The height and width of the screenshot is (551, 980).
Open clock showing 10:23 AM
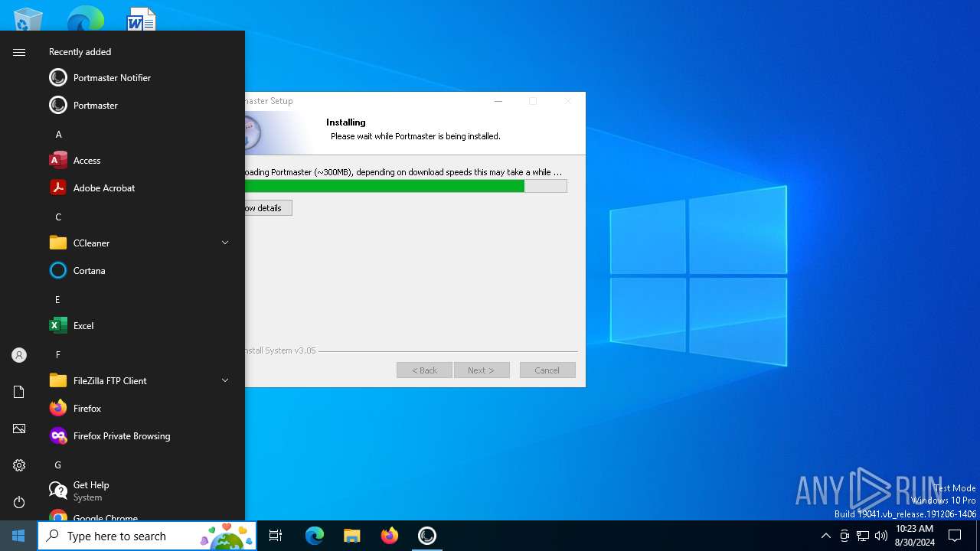(x=915, y=536)
